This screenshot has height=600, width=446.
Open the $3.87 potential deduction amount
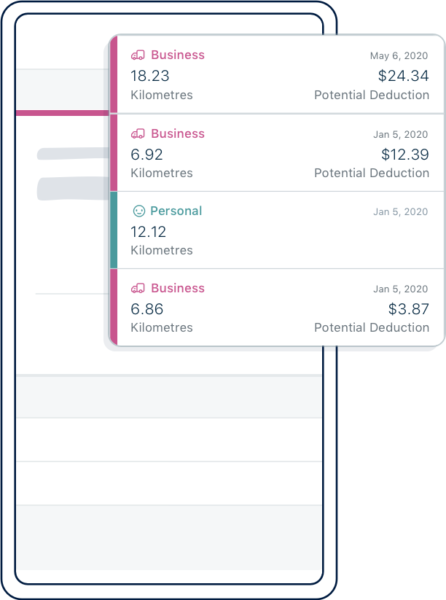409,309
